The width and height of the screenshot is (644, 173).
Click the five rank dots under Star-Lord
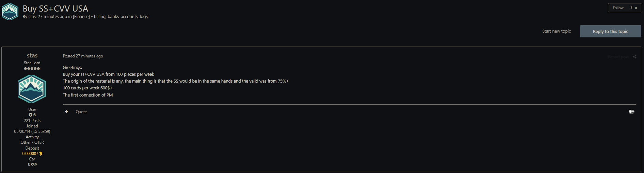pos(32,69)
